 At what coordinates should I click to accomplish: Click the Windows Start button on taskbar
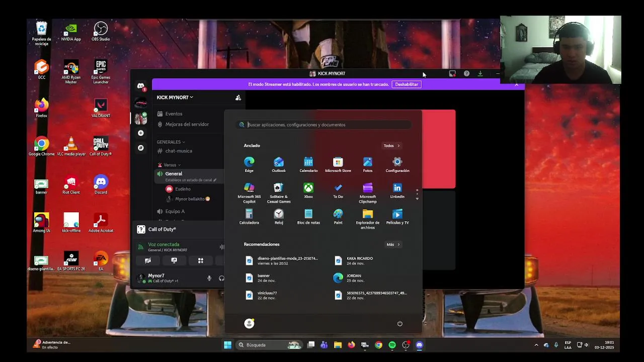[227, 345]
